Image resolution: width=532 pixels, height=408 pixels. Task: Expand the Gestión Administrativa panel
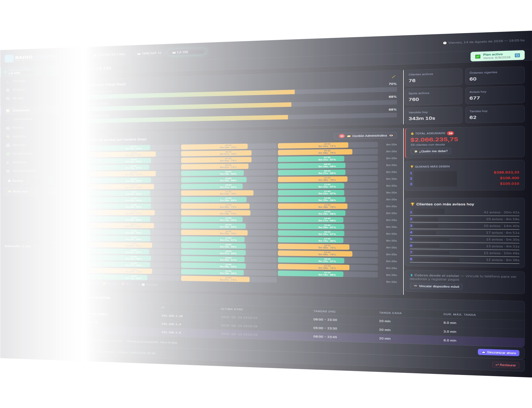coord(365,136)
